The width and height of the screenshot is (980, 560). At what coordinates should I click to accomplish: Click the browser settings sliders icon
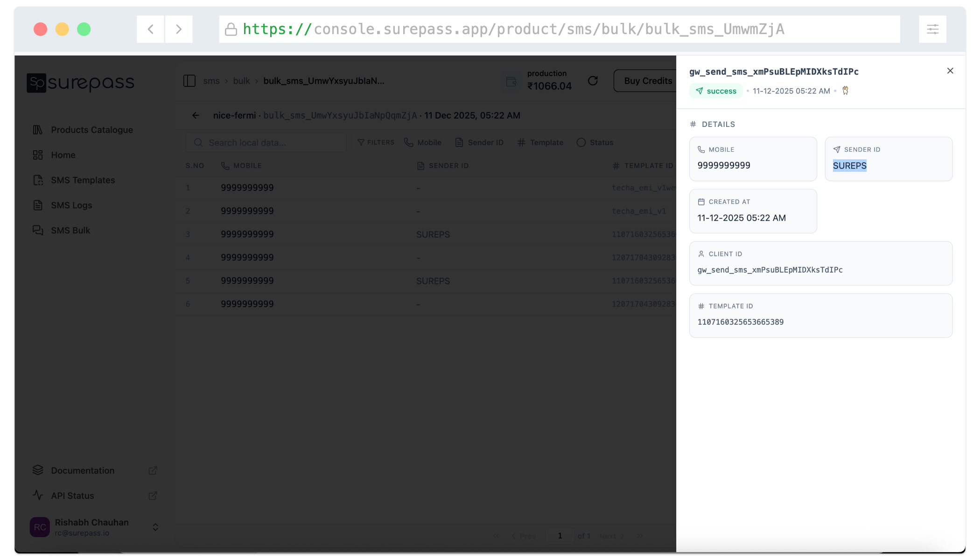coord(932,29)
